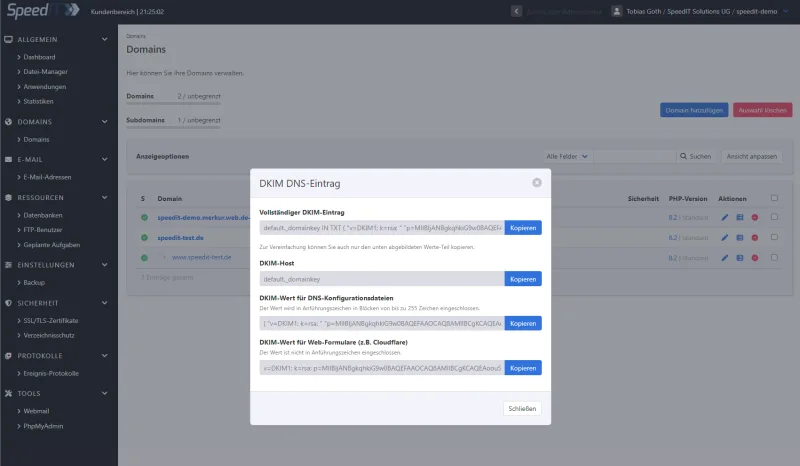
Task: Open the www.speedit-test.de subdomain link
Action: 202,257
